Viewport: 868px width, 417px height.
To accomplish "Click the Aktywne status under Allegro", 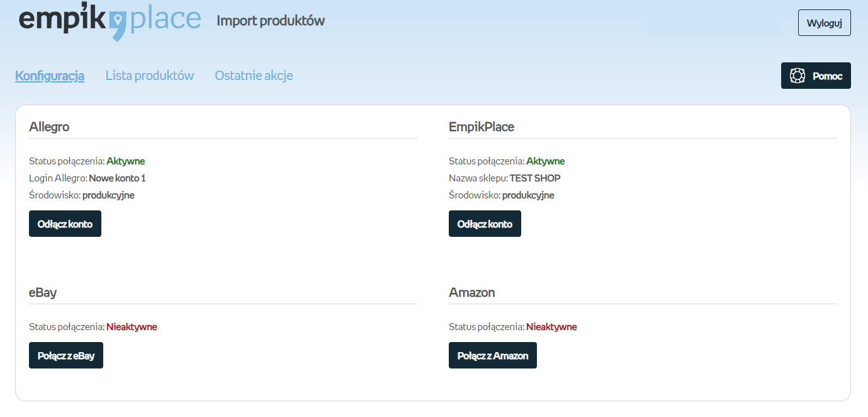I will click(125, 161).
